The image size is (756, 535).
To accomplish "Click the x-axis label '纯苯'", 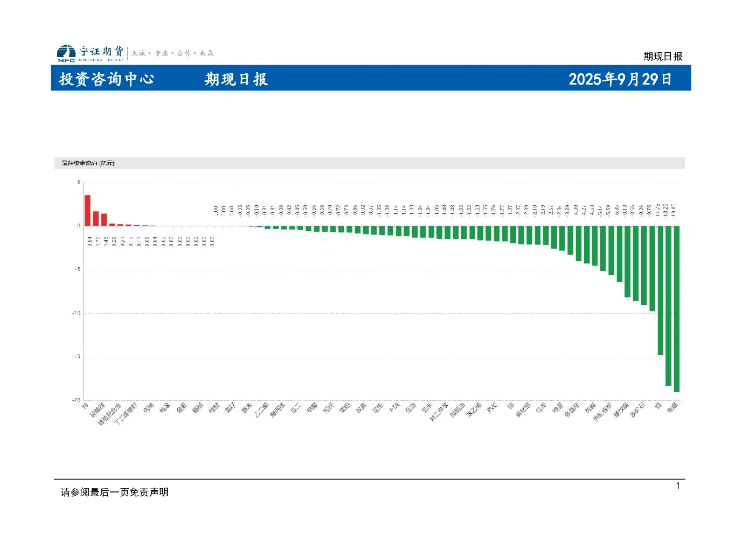I will point(164,408).
